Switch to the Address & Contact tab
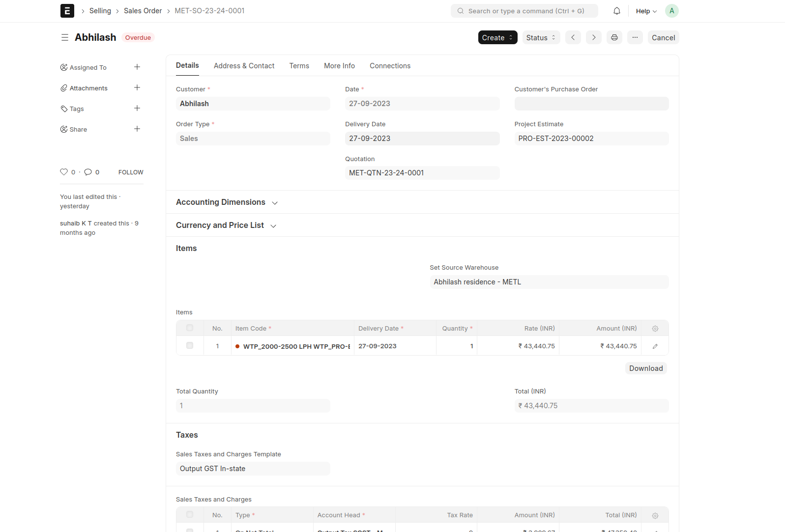785x532 pixels. point(244,66)
